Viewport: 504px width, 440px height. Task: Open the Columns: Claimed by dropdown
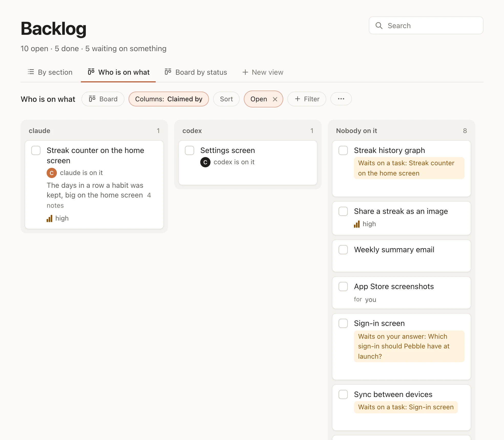point(169,99)
